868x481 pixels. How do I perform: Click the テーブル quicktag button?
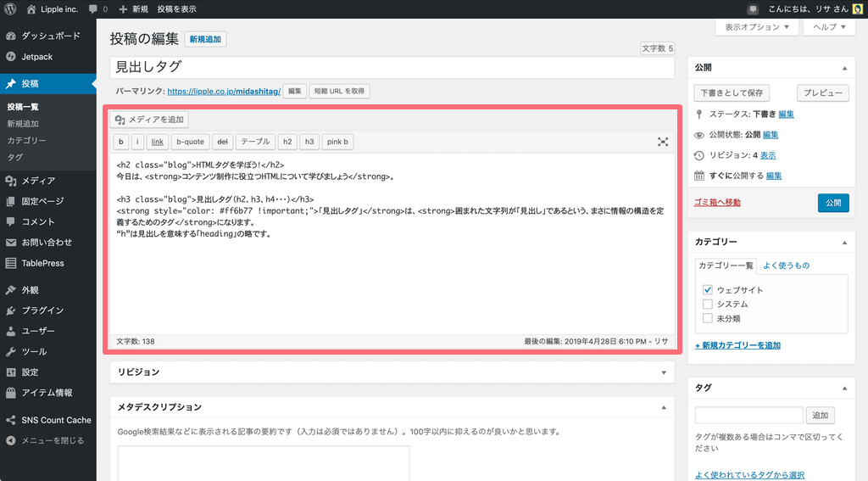(x=255, y=142)
